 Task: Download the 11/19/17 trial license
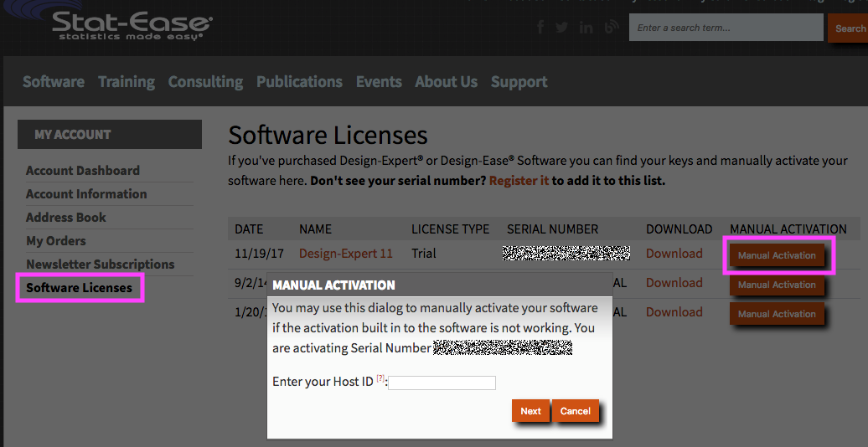point(674,254)
